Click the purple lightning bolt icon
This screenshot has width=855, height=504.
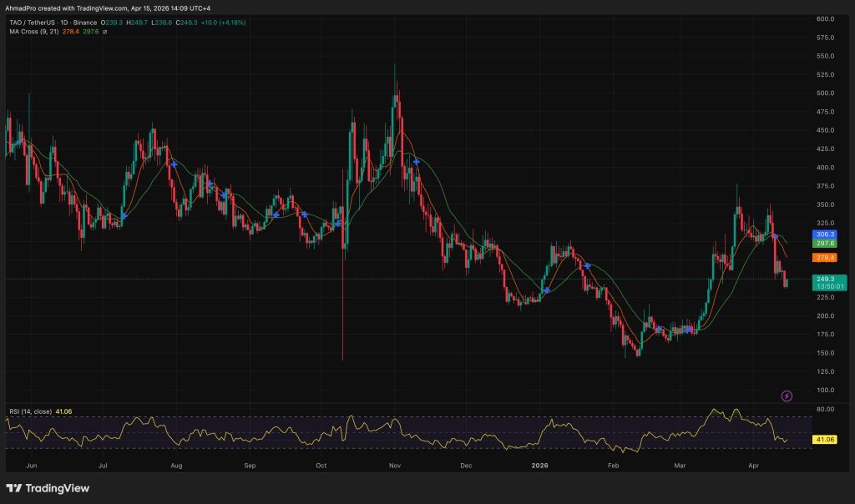pos(786,396)
